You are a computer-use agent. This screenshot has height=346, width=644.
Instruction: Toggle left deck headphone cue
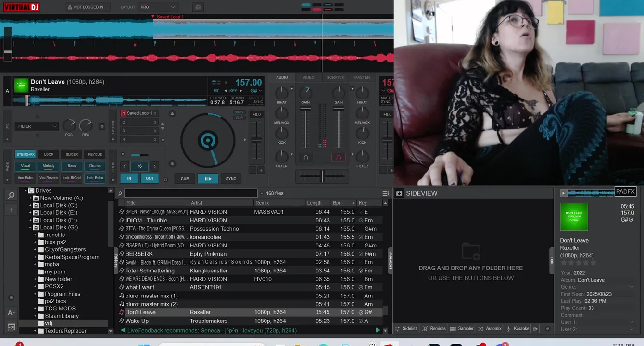click(x=305, y=157)
